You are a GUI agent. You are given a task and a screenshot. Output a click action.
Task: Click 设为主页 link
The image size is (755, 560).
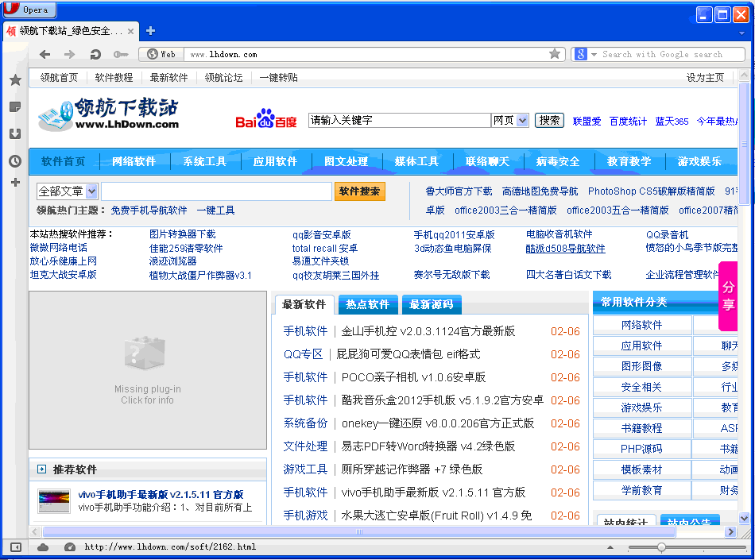click(x=705, y=78)
